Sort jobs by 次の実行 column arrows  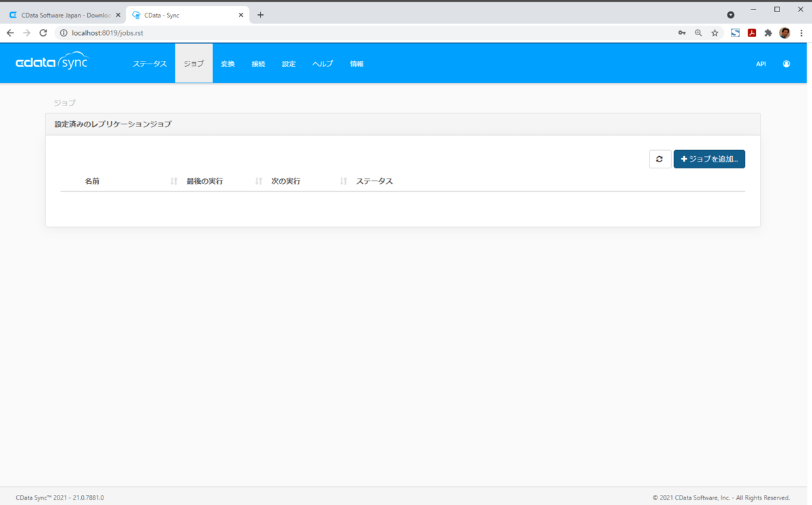tap(344, 181)
